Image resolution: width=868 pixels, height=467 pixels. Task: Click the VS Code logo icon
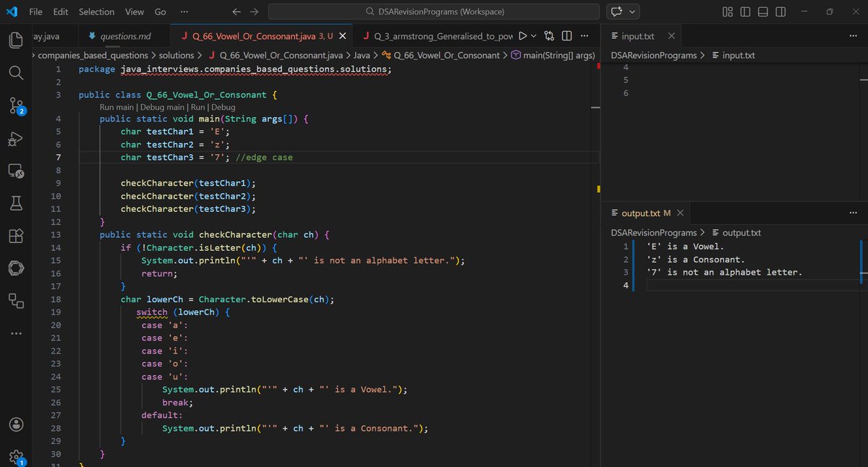click(11, 12)
